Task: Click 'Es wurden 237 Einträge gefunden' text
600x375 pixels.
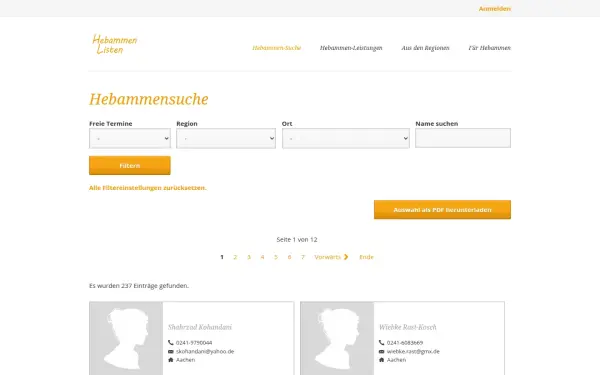Action: click(139, 286)
